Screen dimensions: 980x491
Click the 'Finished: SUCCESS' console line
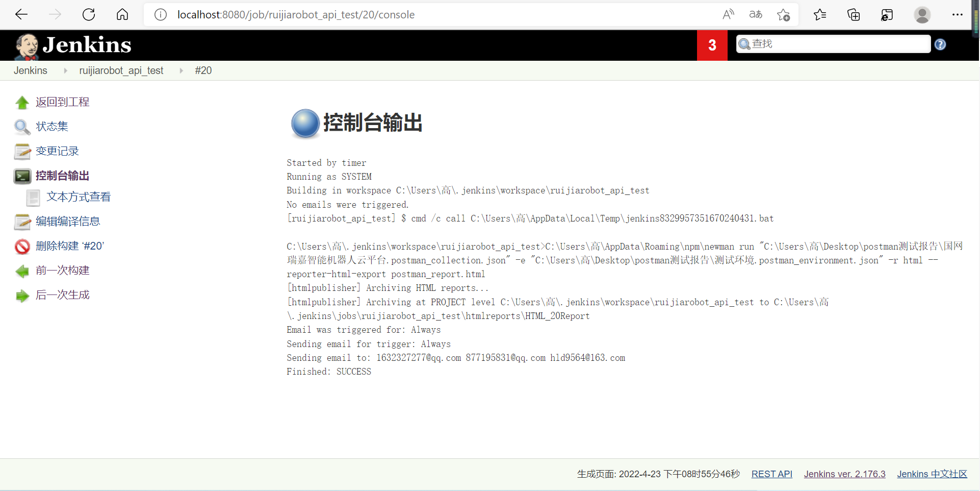tap(329, 372)
